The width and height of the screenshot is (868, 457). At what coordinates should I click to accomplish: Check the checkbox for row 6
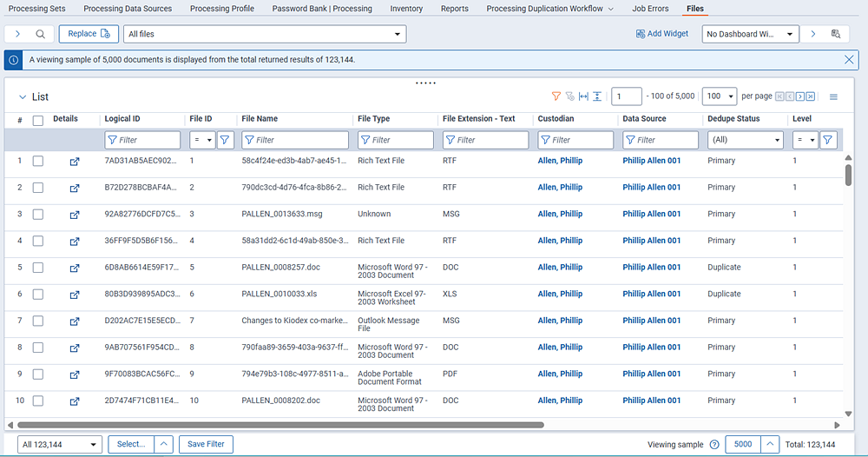[x=37, y=295]
